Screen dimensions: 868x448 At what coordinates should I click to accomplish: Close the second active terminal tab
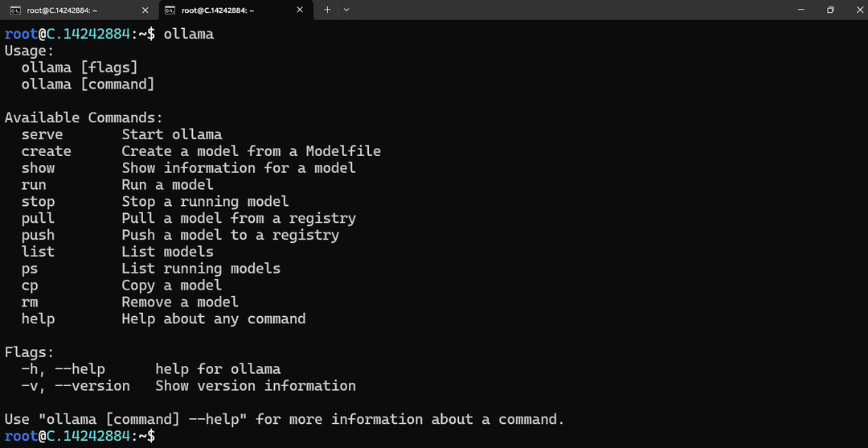pyautogui.click(x=300, y=10)
